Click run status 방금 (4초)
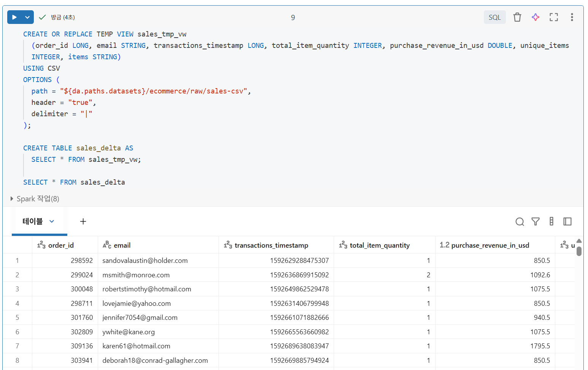The height and width of the screenshot is (370, 588). 63,17
